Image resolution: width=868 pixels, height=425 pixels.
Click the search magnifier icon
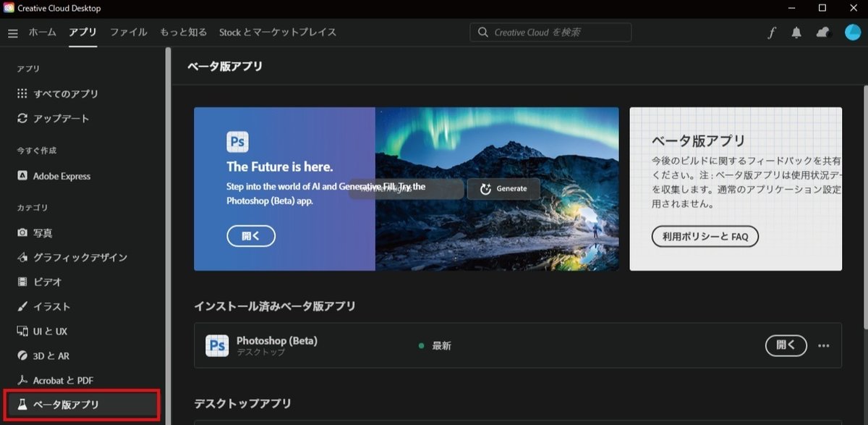tap(483, 33)
